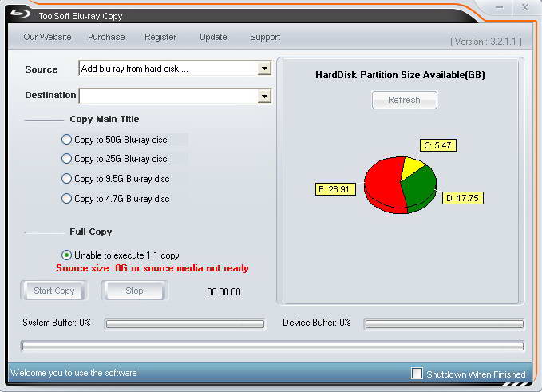Expand the Destination dropdown arrow
The height and width of the screenshot is (392, 542).
pos(264,96)
